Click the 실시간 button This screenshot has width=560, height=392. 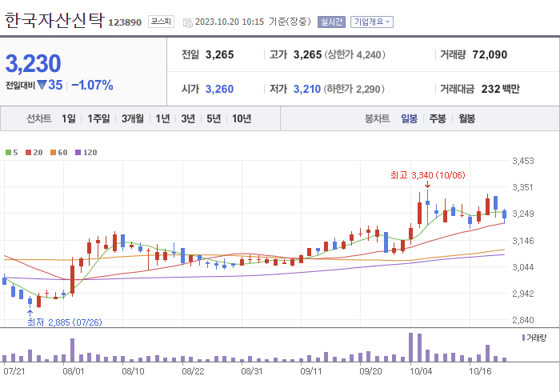[331, 22]
